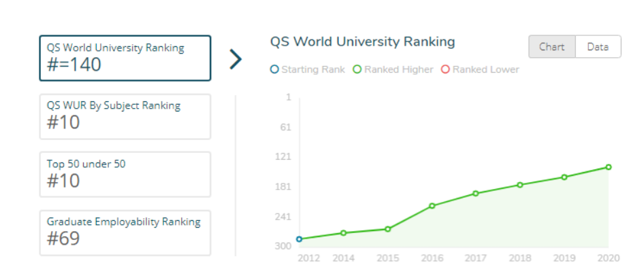
Task: Toggle the Ranked Higher legend label
Action: point(398,69)
